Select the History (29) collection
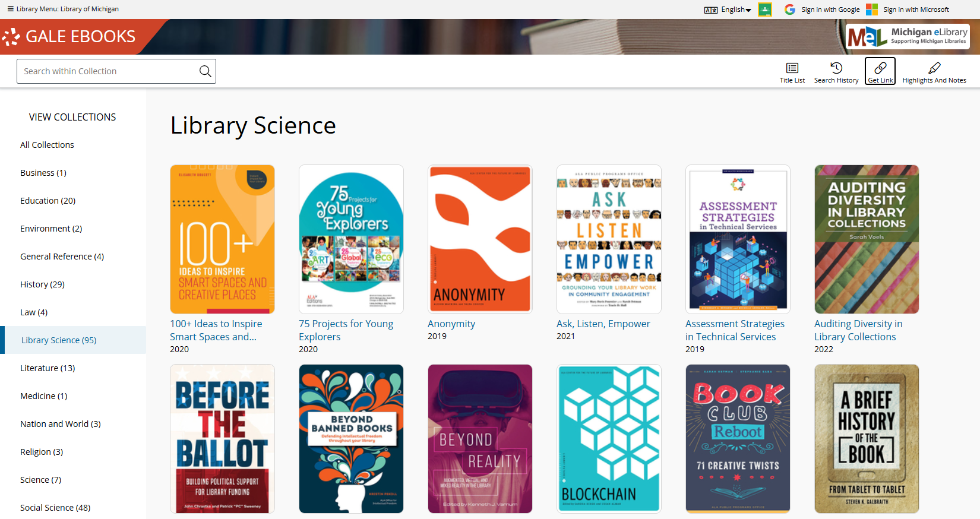Viewport: 980px width, 519px height. click(x=42, y=284)
